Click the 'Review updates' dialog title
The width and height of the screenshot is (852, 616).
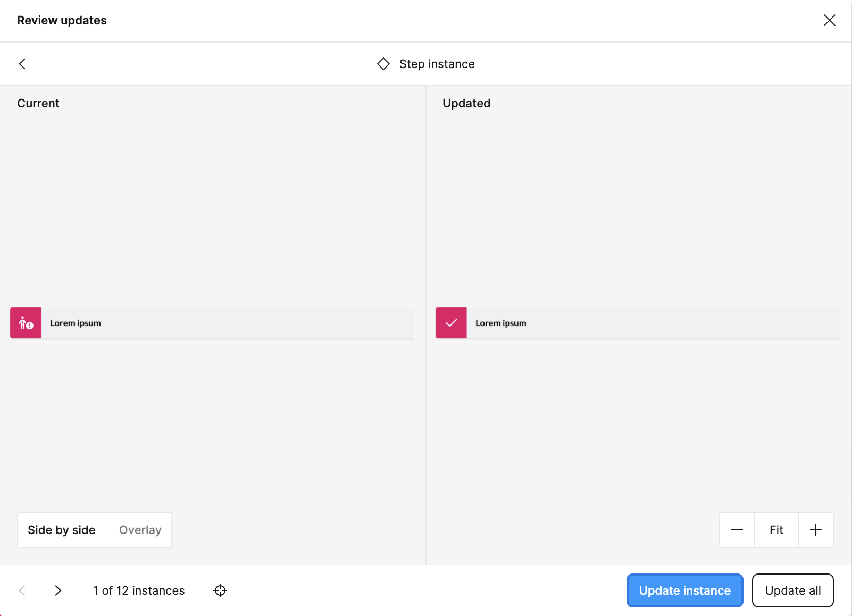tap(62, 20)
